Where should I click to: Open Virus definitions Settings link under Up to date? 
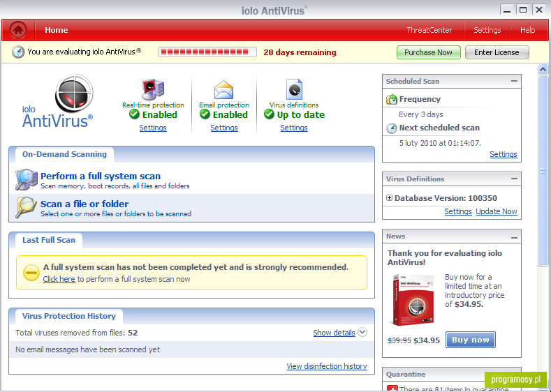pos(294,128)
